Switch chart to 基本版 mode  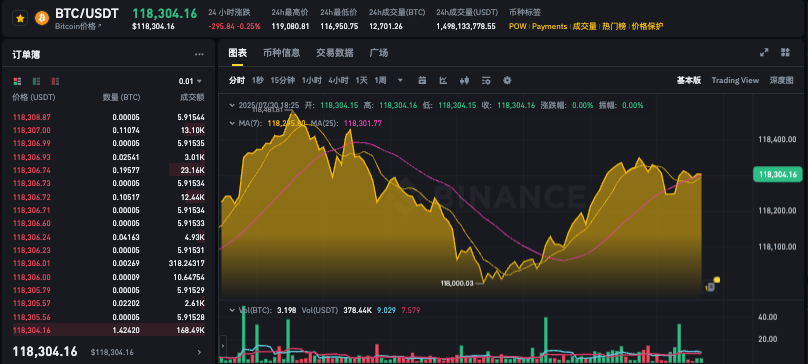pyautogui.click(x=689, y=80)
